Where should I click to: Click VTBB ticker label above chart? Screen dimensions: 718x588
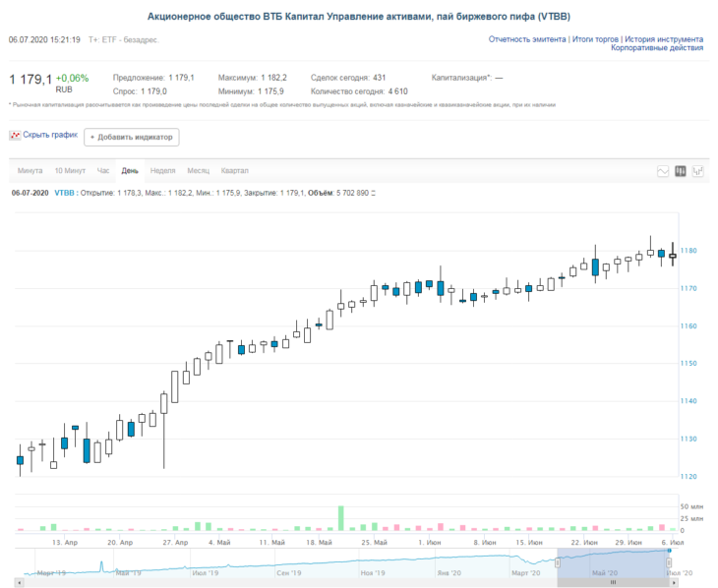pyautogui.click(x=64, y=193)
